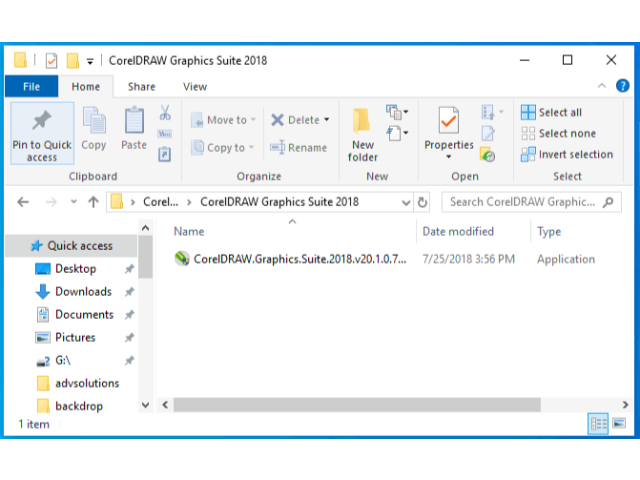Expand the Move to dropdown
The height and width of the screenshot is (480, 640).
click(253, 120)
